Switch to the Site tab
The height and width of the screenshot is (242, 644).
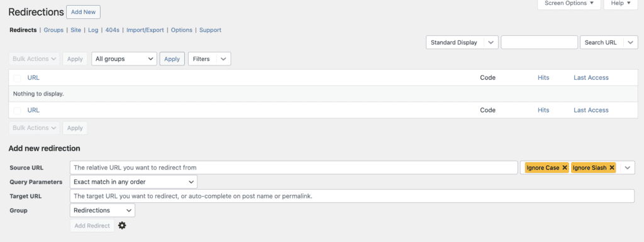[75, 30]
